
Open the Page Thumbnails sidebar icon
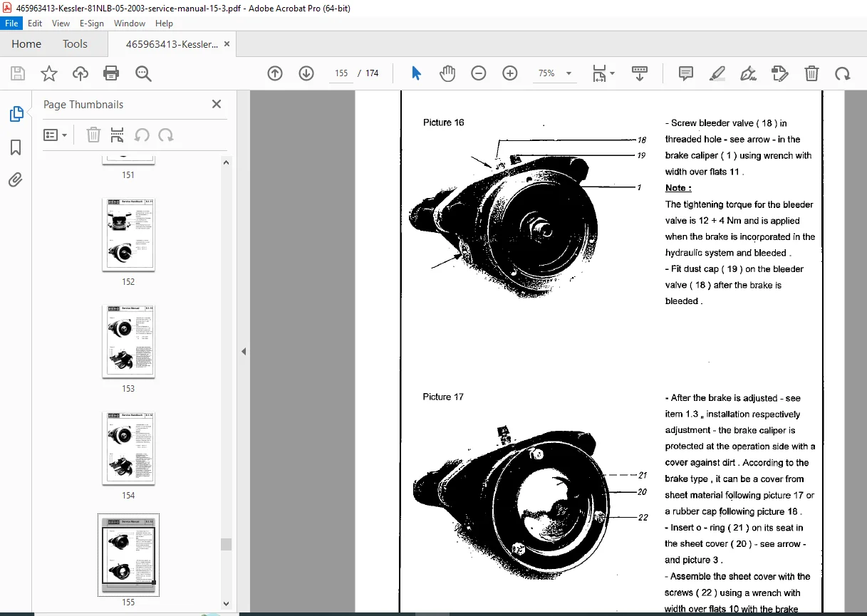[16, 114]
